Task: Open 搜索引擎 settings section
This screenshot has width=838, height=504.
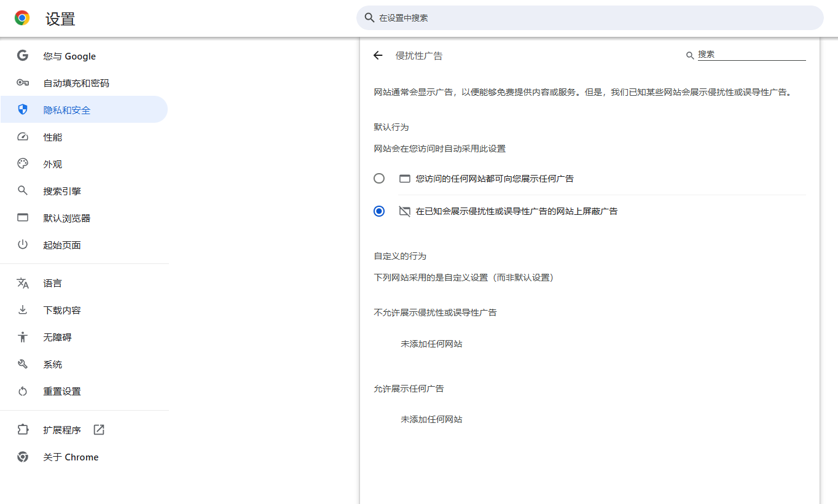Action: [x=84, y=191]
